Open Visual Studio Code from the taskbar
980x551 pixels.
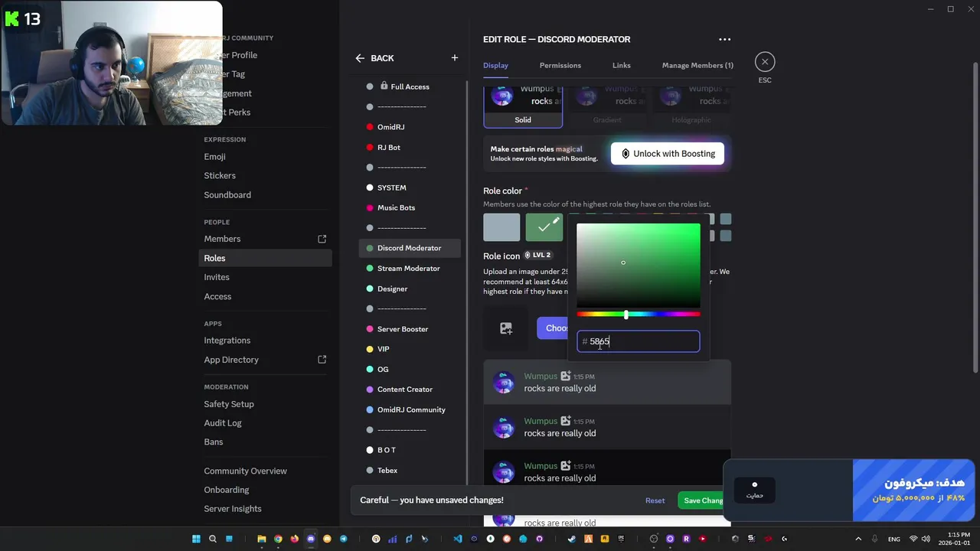click(x=458, y=539)
